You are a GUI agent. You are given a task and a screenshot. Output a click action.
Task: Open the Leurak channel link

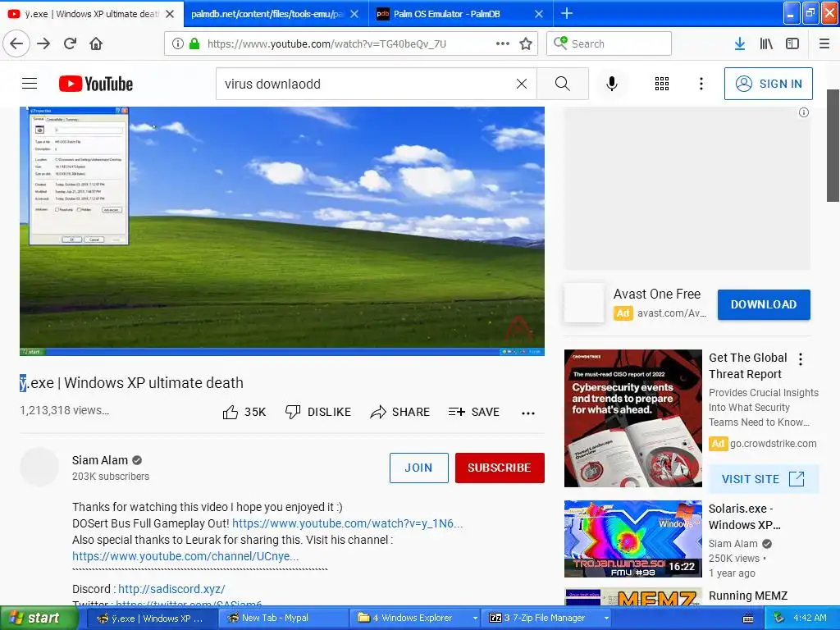(185, 556)
